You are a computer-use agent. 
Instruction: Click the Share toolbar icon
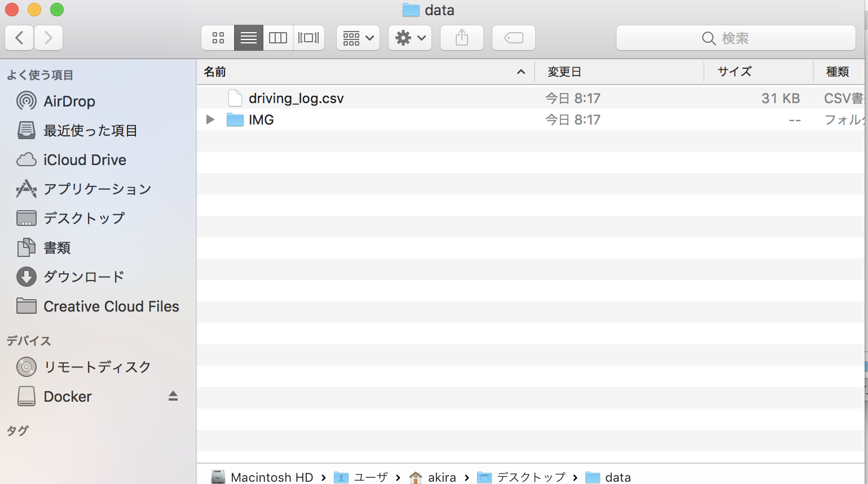(x=462, y=38)
